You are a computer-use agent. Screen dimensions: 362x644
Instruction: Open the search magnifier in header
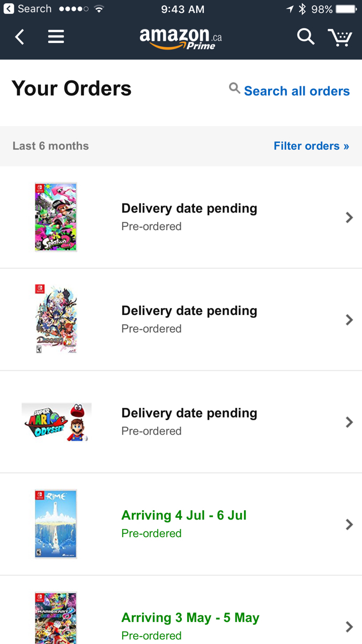tap(306, 36)
